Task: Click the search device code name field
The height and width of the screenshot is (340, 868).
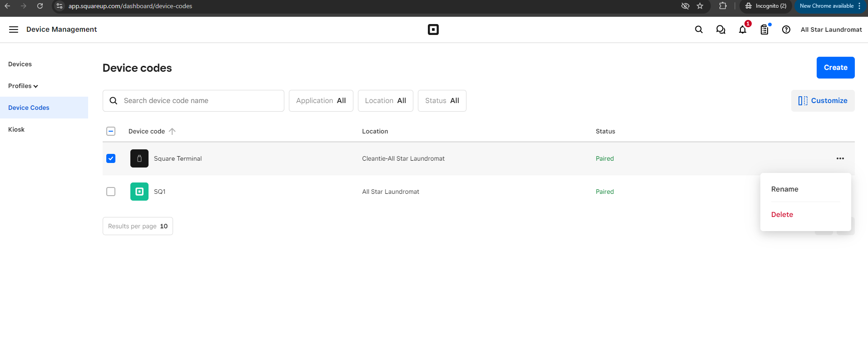Action: point(200,101)
